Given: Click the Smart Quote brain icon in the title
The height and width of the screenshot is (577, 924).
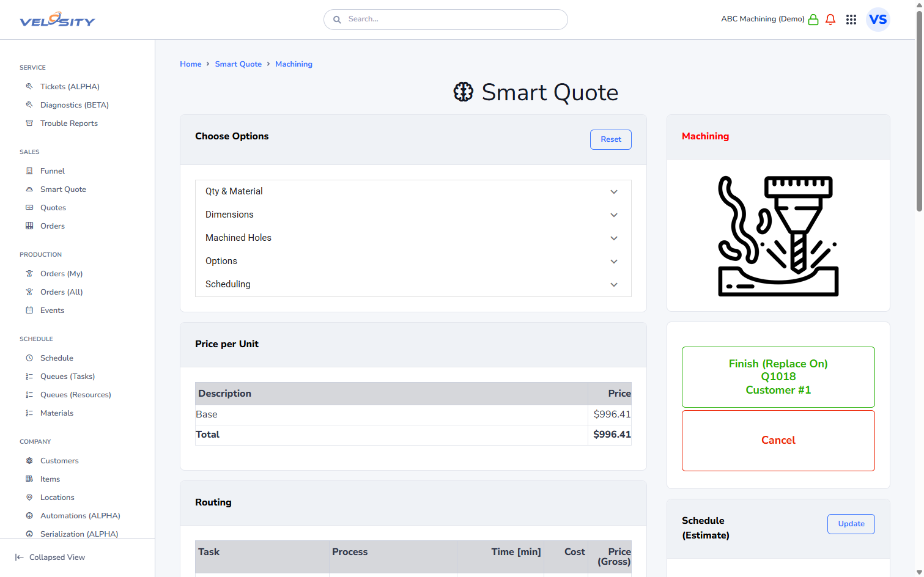Looking at the screenshot, I should (464, 92).
